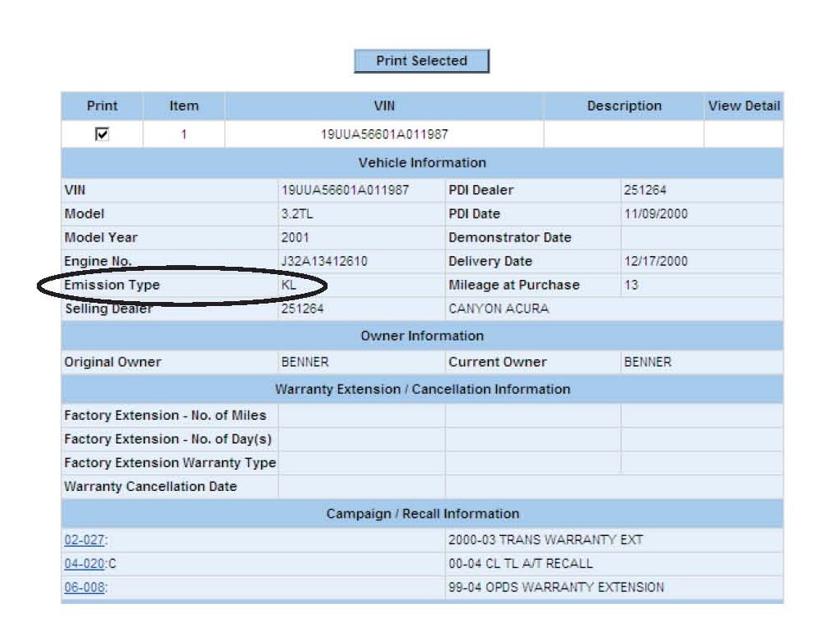
Task: Click the Print column header
Action: coord(102,106)
